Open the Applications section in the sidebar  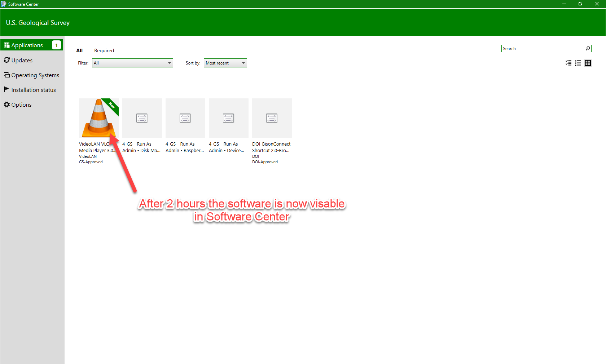[x=32, y=45]
